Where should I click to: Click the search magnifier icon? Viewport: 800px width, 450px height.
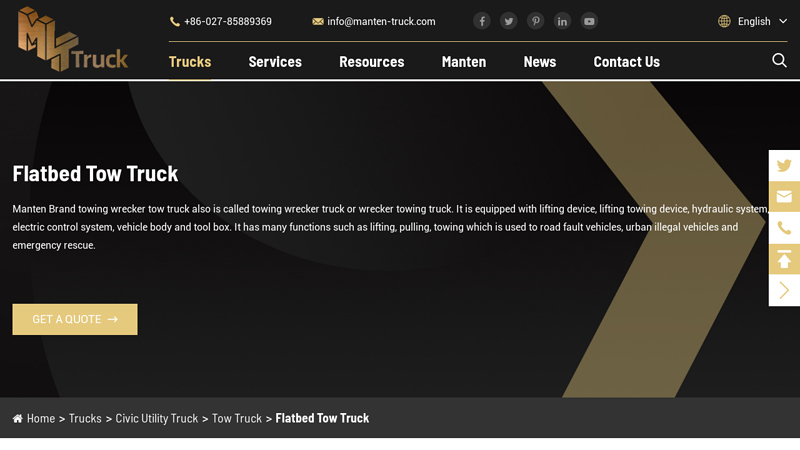point(779,61)
